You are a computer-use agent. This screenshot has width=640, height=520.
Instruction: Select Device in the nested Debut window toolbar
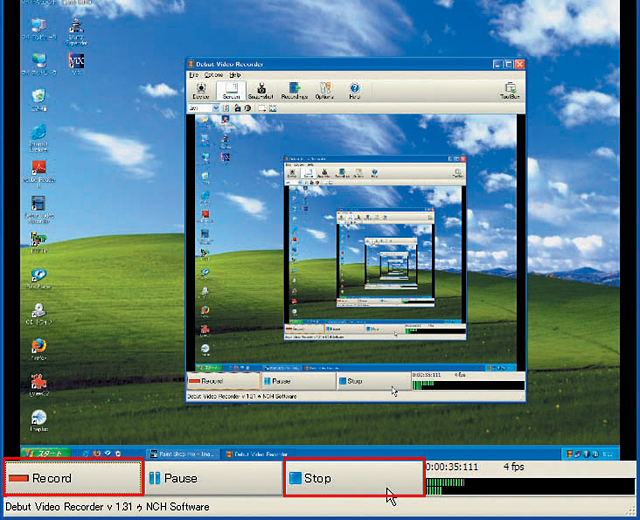click(x=201, y=91)
